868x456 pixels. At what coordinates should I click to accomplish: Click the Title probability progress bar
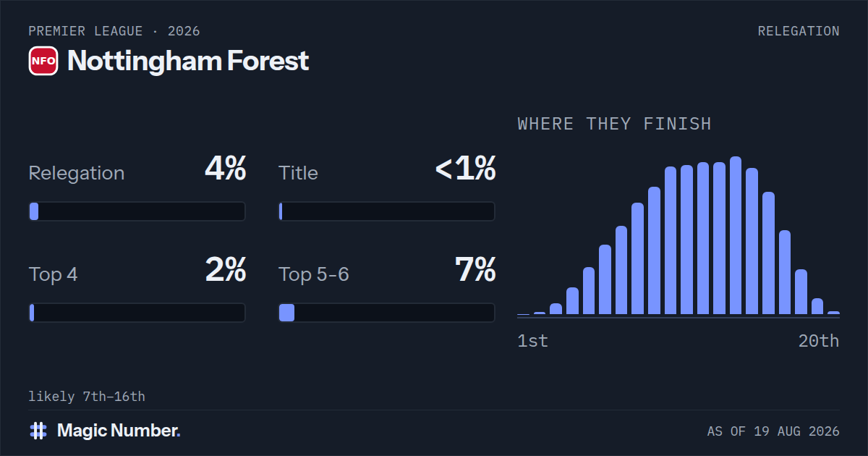387,211
